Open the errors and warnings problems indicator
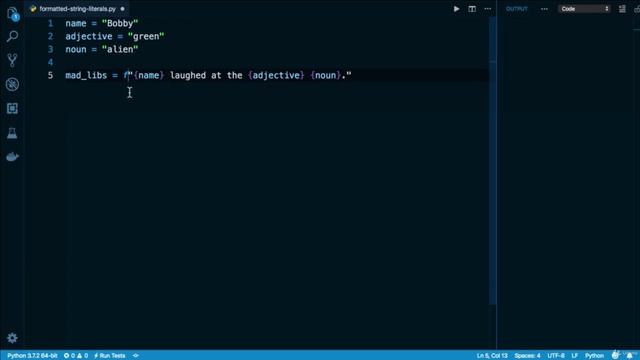This screenshot has width=640, height=360. 76,356
